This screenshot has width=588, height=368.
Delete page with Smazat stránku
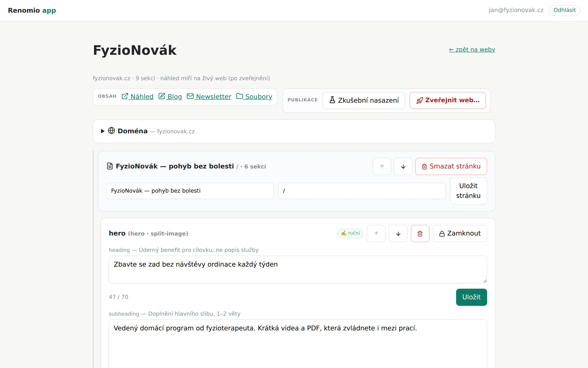tap(451, 166)
